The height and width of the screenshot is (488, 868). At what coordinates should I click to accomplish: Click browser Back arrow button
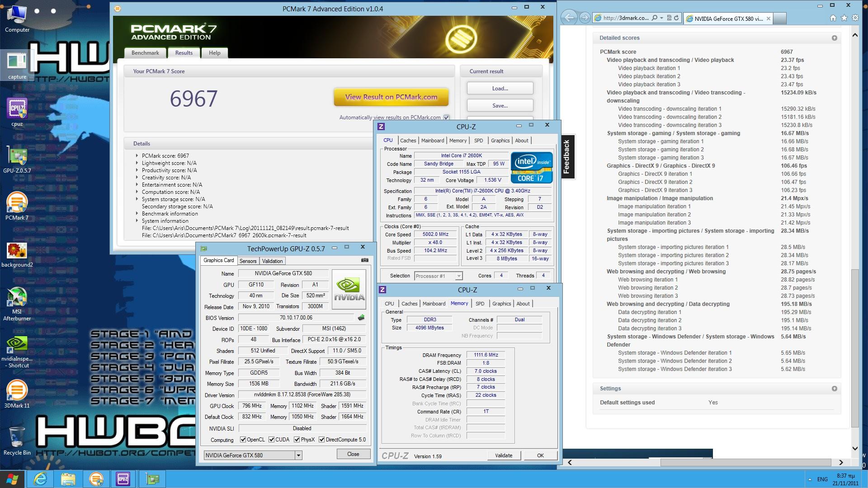[570, 18]
